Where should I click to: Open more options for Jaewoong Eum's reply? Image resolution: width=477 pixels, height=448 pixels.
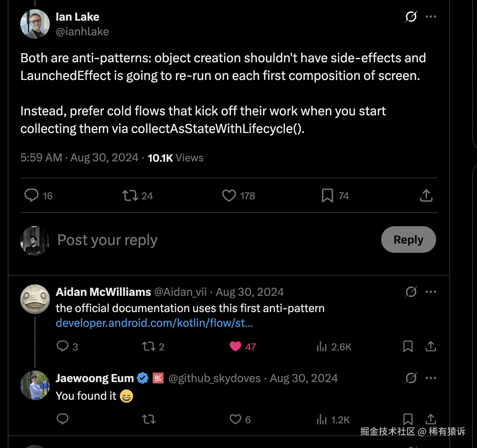click(431, 378)
